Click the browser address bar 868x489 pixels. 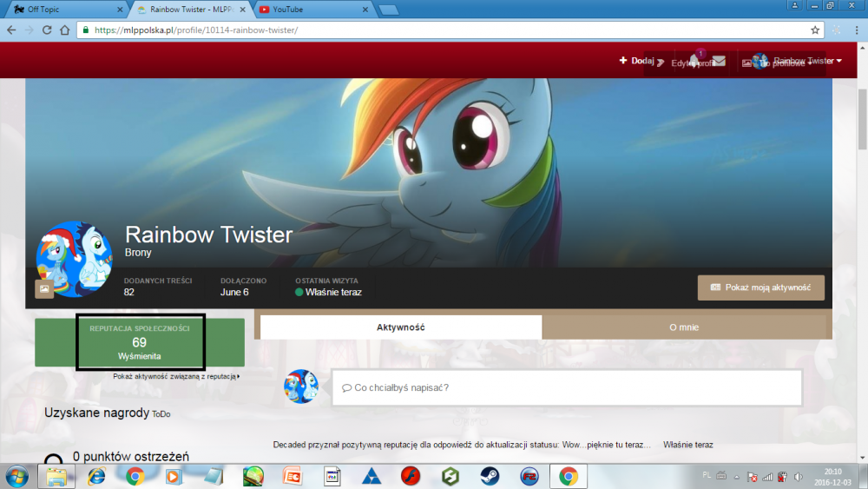click(x=434, y=30)
